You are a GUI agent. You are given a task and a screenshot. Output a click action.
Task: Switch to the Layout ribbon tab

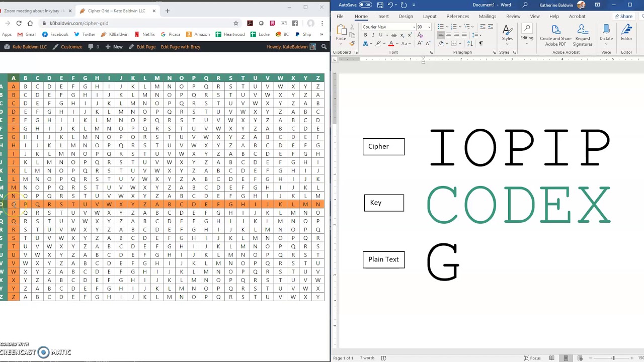[430, 16]
